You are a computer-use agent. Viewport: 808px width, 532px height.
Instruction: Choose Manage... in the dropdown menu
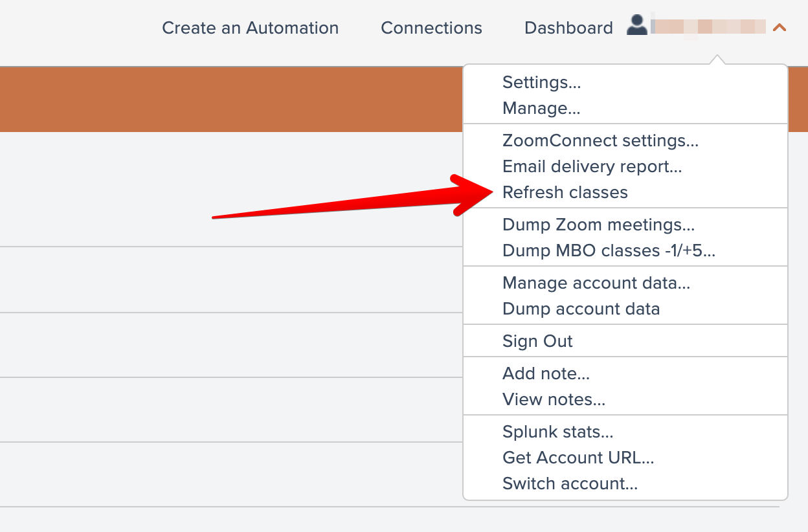(x=541, y=108)
